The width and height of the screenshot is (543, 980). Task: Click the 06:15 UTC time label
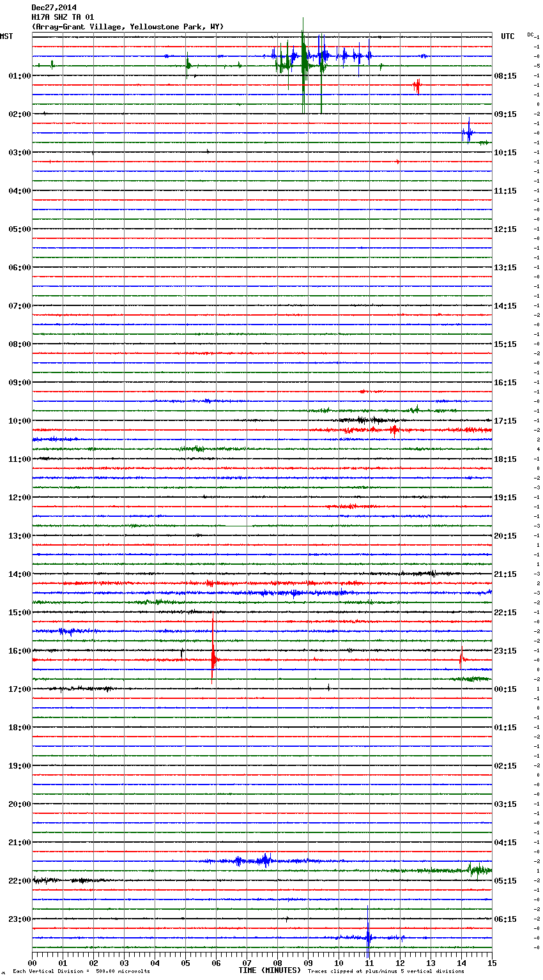(505, 919)
